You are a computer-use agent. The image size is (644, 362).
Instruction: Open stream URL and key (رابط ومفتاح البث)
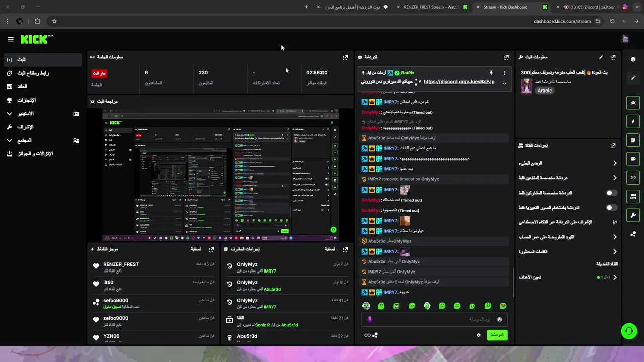tap(43, 73)
